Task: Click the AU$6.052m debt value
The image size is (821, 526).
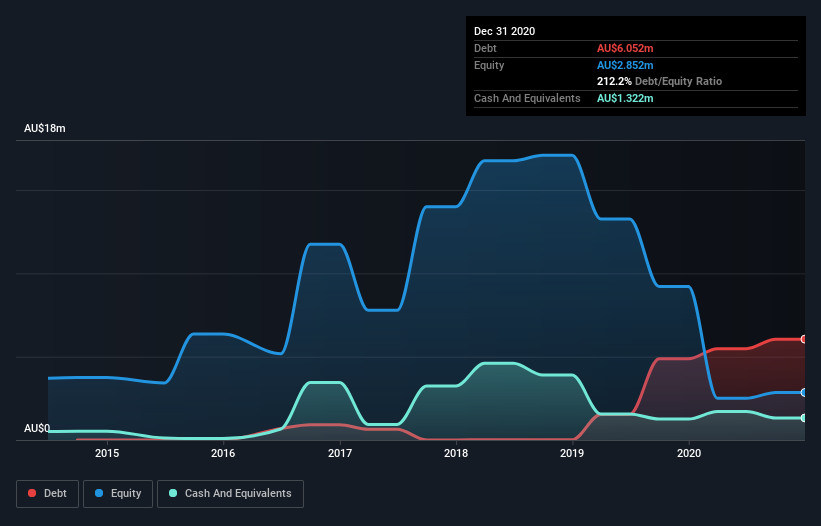Action: (x=625, y=48)
